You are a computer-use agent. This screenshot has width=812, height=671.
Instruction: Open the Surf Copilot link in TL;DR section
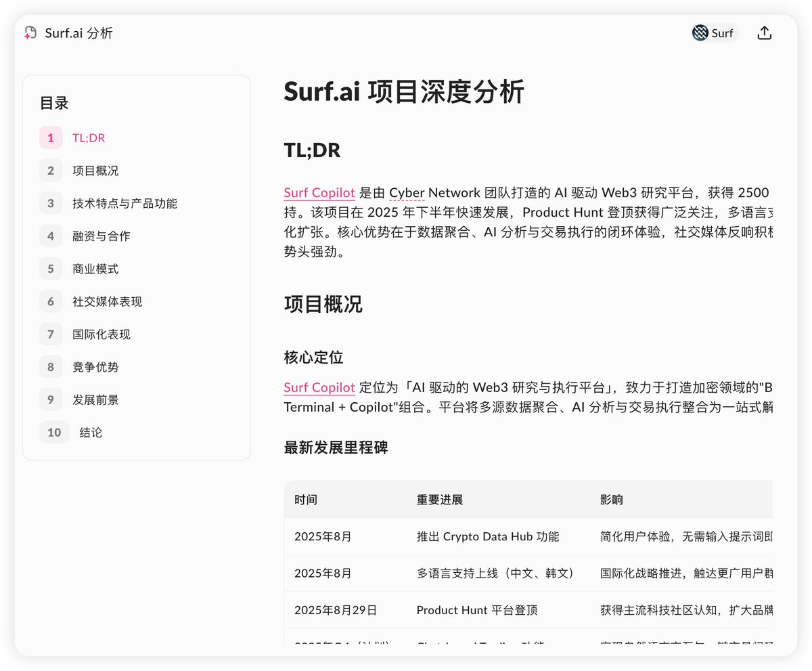click(319, 192)
